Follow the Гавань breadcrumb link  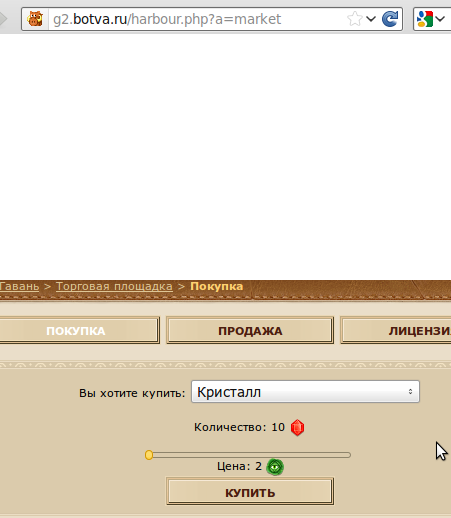click(x=19, y=286)
